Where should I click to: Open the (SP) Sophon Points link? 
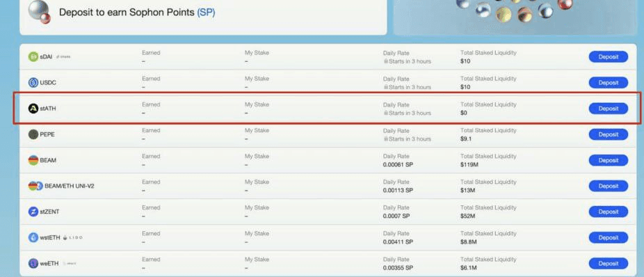point(206,13)
